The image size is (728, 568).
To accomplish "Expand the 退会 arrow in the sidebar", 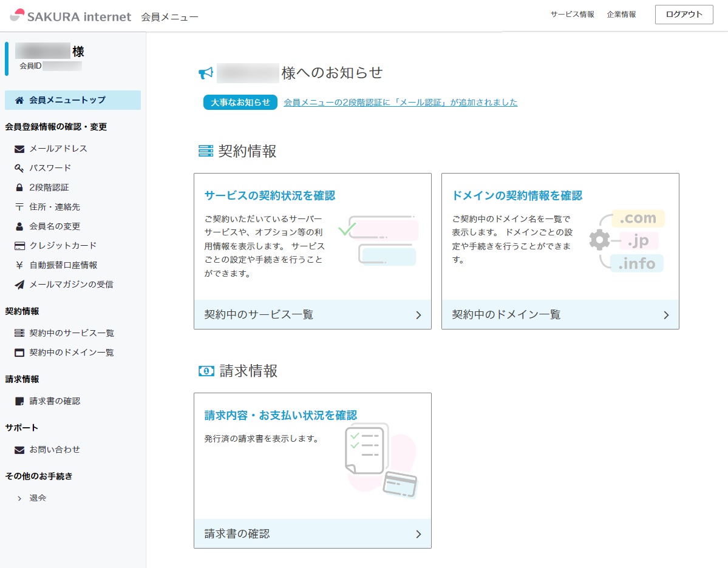I will (18, 498).
